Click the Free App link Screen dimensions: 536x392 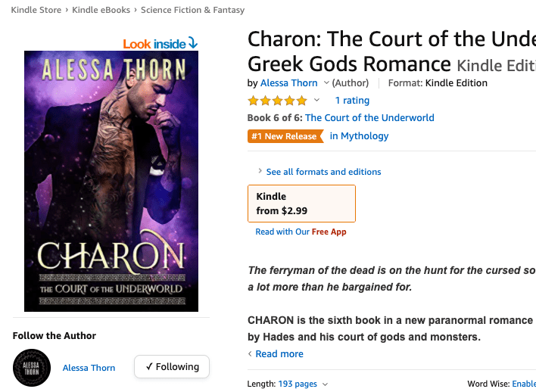329,232
